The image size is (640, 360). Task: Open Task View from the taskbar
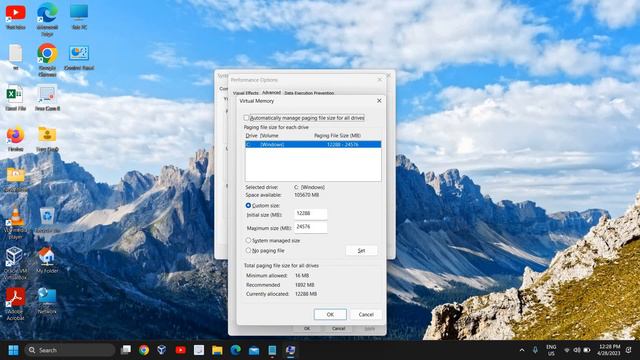126,350
